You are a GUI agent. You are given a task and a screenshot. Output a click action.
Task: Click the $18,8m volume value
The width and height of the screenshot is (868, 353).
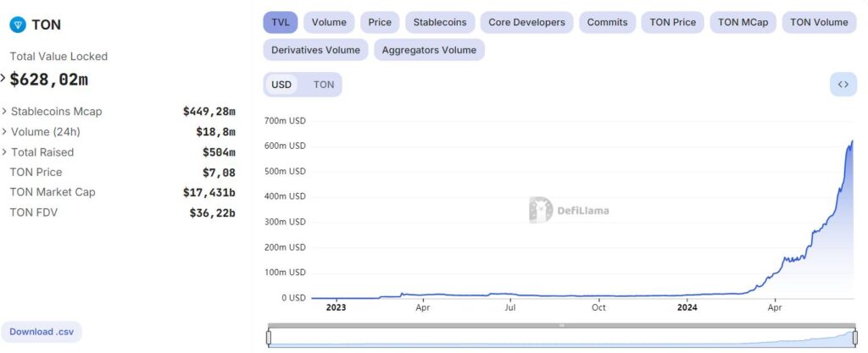point(216,132)
